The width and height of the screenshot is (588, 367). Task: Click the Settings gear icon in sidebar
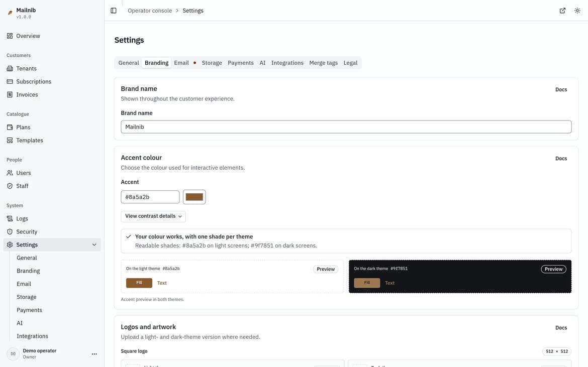[10, 245]
